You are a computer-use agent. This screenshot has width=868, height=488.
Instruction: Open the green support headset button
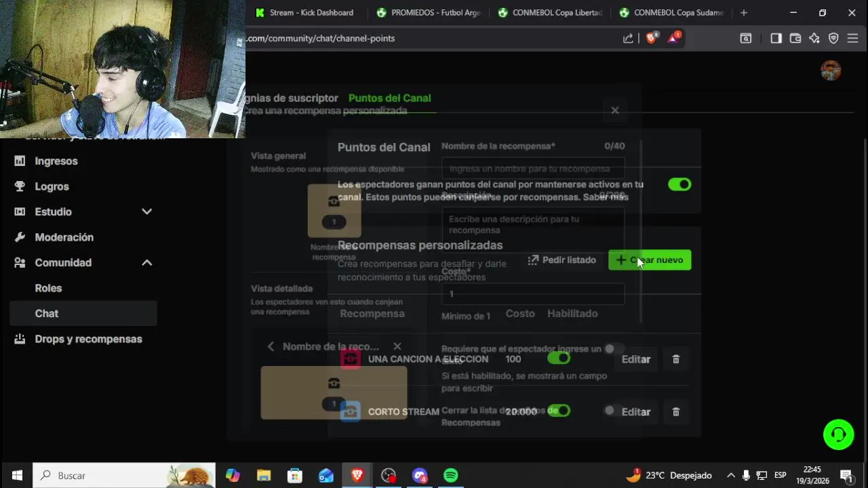coord(838,434)
